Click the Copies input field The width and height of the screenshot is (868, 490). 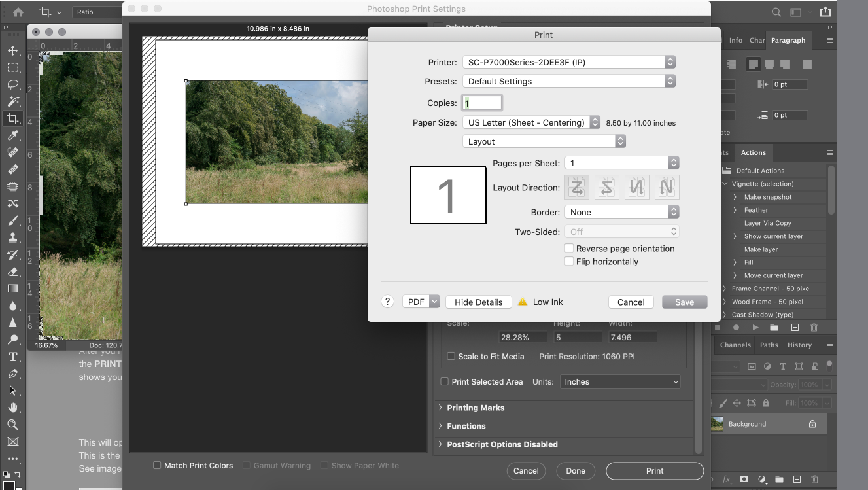[482, 103]
